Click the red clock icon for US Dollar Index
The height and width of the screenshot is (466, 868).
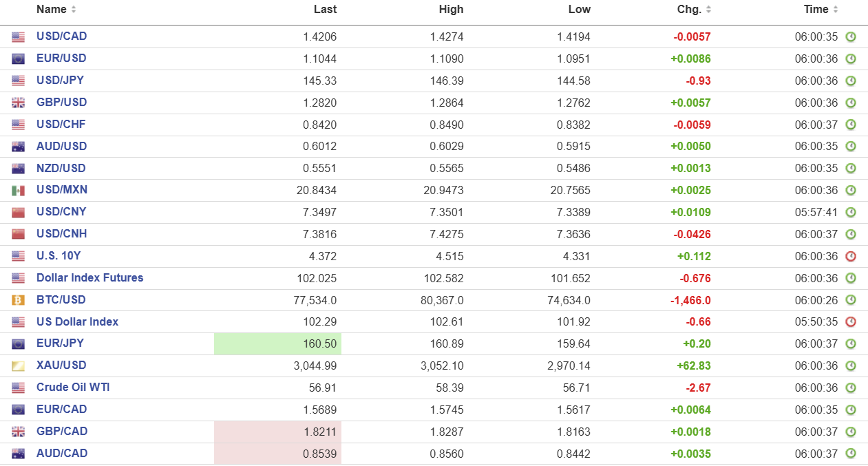pos(850,322)
